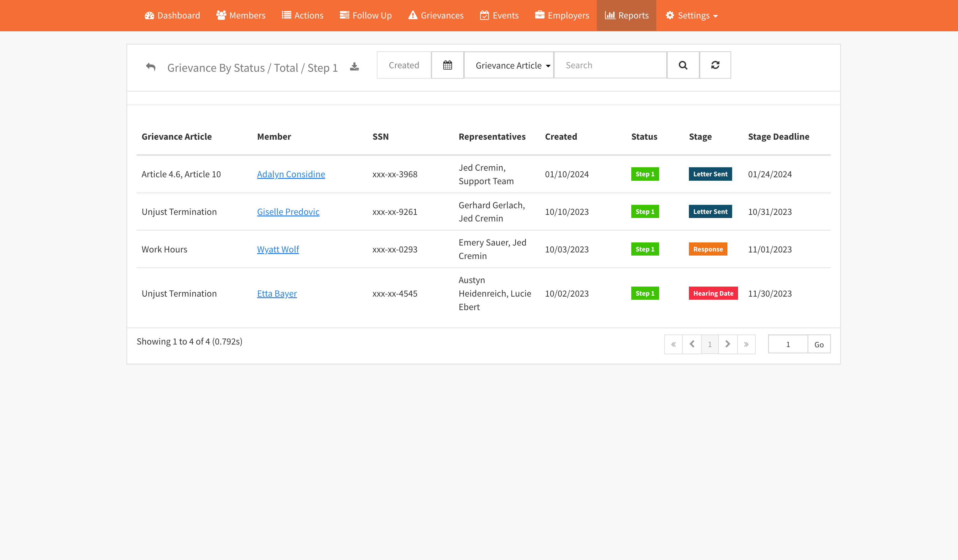Open the Members section
This screenshot has width=958, height=560.
[x=241, y=15]
